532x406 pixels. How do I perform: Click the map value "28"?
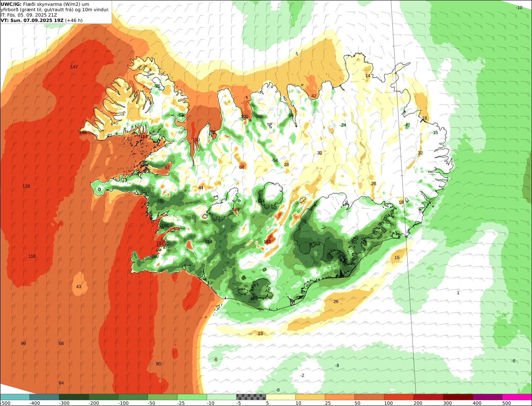pos(286,164)
